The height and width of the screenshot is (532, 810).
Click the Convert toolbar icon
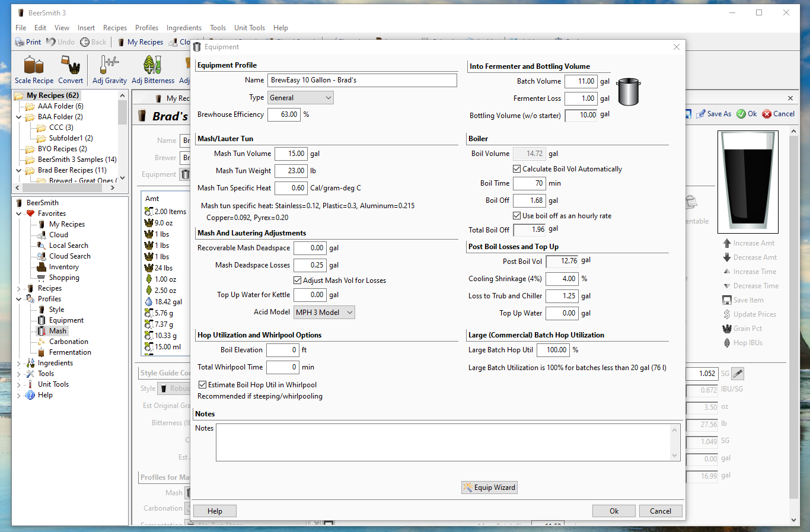(71, 70)
